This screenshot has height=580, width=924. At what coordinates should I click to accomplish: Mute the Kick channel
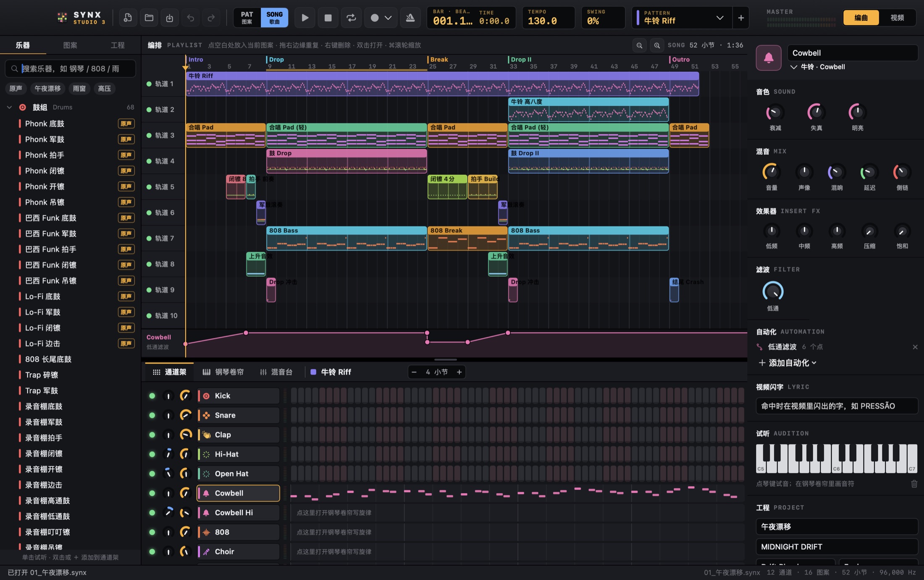tap(152, 396)
